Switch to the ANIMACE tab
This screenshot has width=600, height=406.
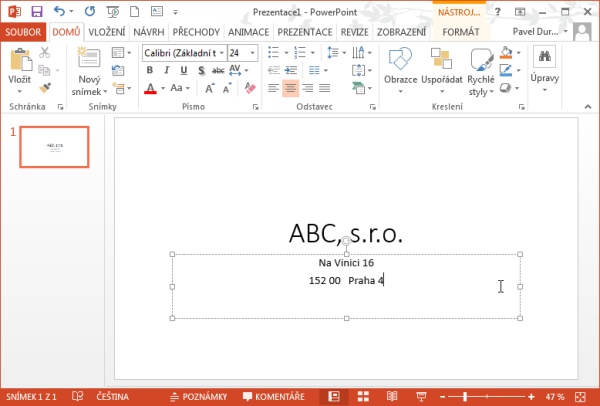[249, 32]
